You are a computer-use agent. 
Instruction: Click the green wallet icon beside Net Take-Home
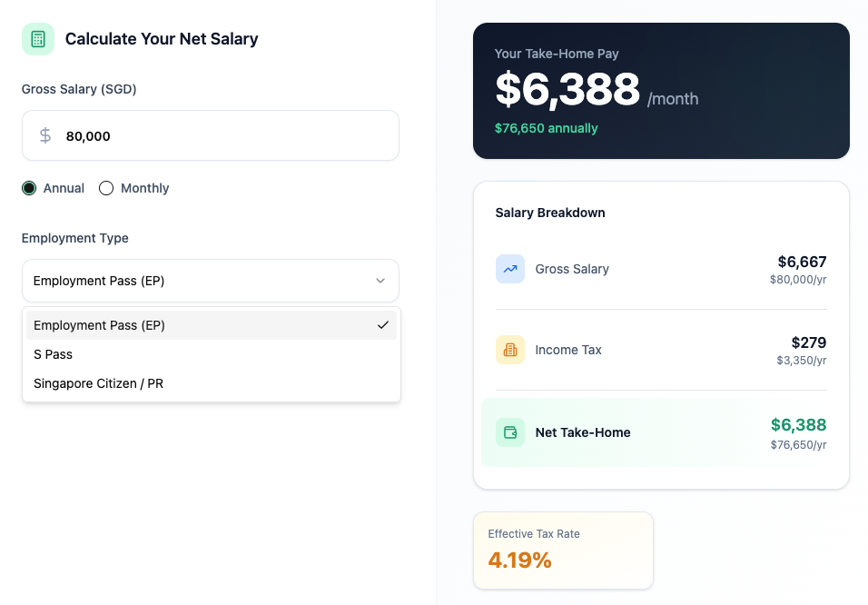click(510, 432)
